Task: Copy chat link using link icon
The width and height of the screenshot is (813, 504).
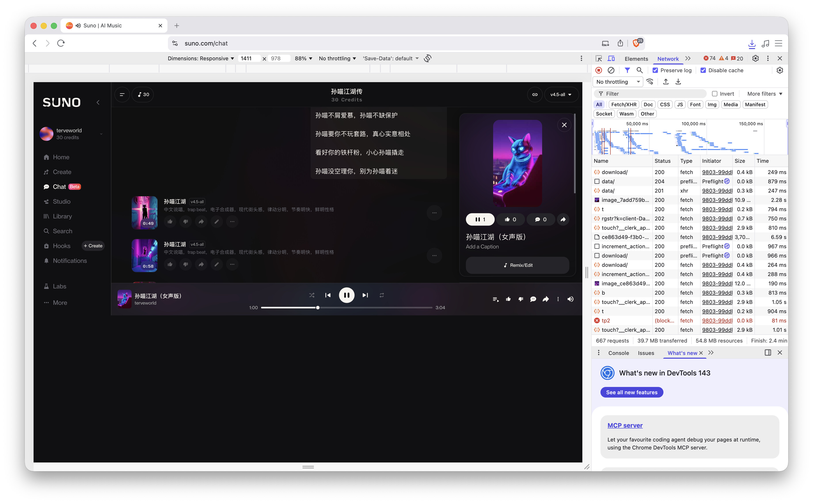Action: pyautogui.click(x=535, y=94)
